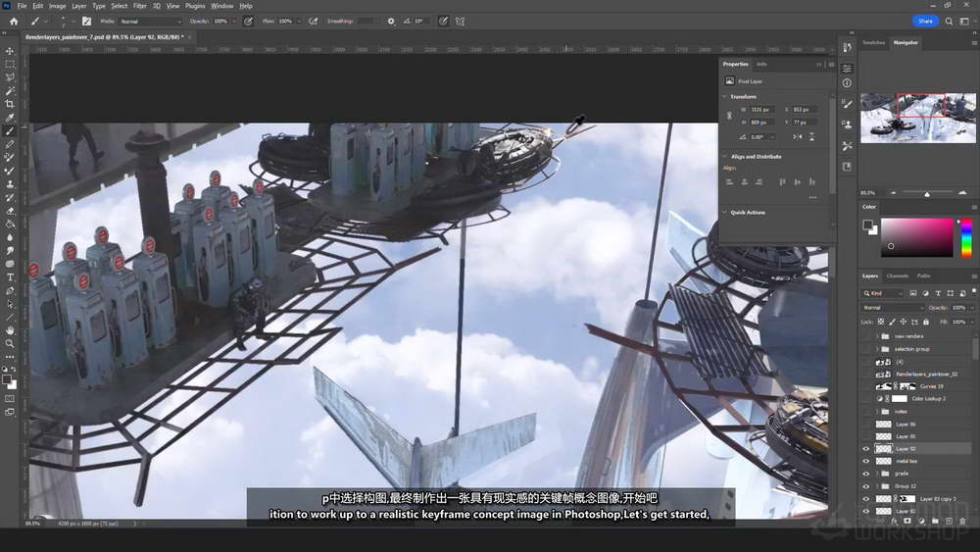Select the Pen tool

10,290
